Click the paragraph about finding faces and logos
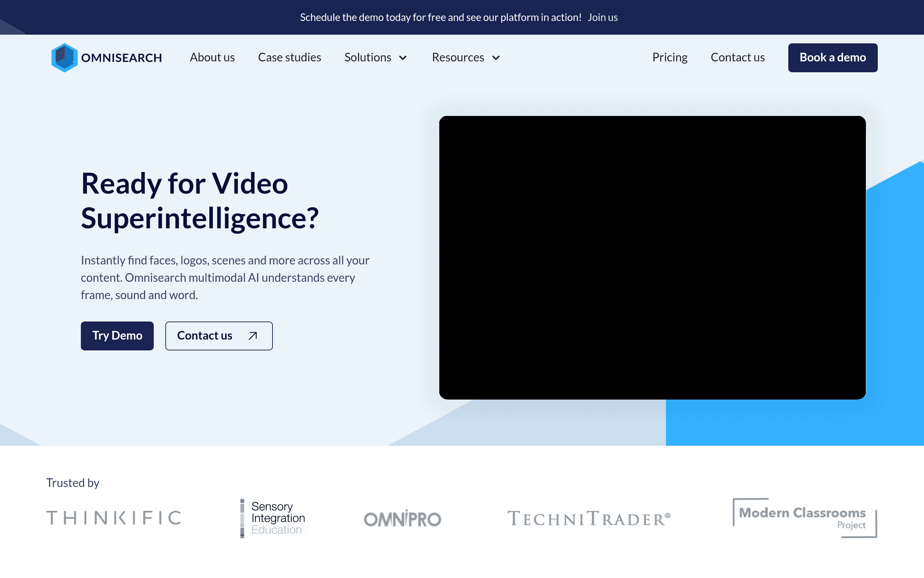This screenshot has height=578, width=924. pyautogui.click(x=225, y=277)
